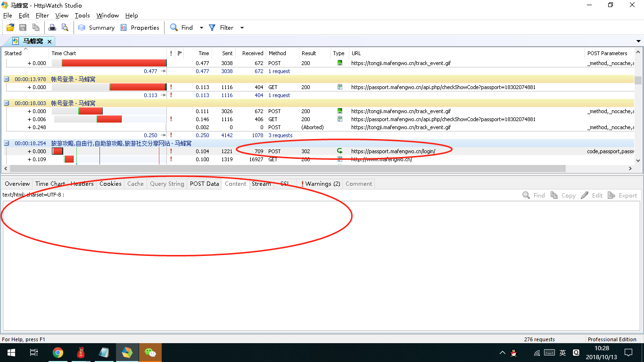
Task: Click the redirect icon on login row
Action: click(x=339, y=151)
